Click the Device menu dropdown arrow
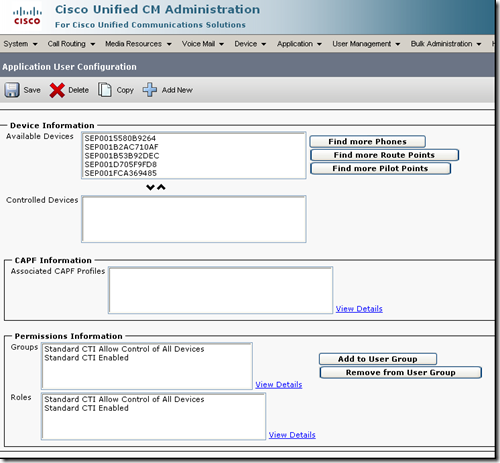Image resolution: width=500 pixels, height=463 pixels. 263,44
